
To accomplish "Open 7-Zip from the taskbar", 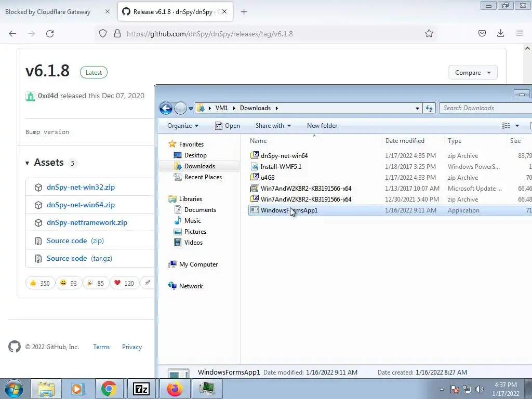I will point(141,389).
